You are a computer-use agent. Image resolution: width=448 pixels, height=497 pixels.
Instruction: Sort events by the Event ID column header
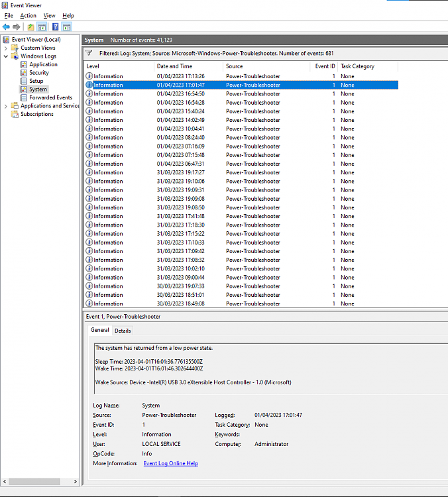(x=325, y=66)
